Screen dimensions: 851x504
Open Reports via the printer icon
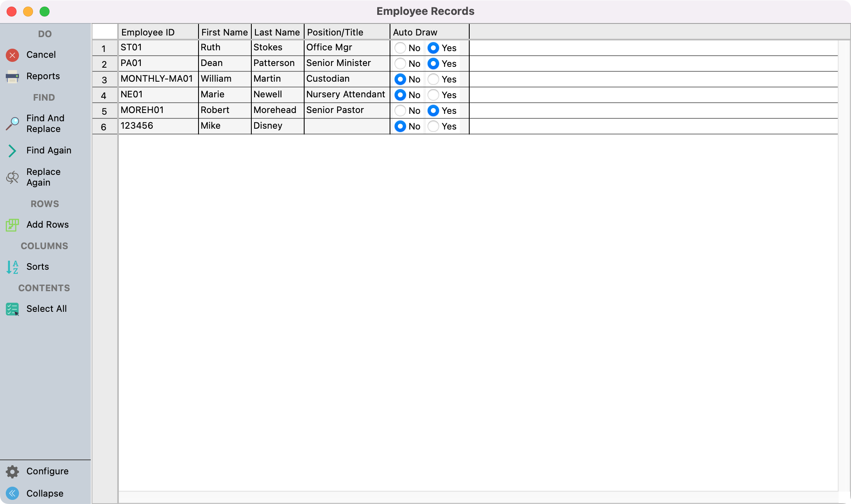(12, 76)
